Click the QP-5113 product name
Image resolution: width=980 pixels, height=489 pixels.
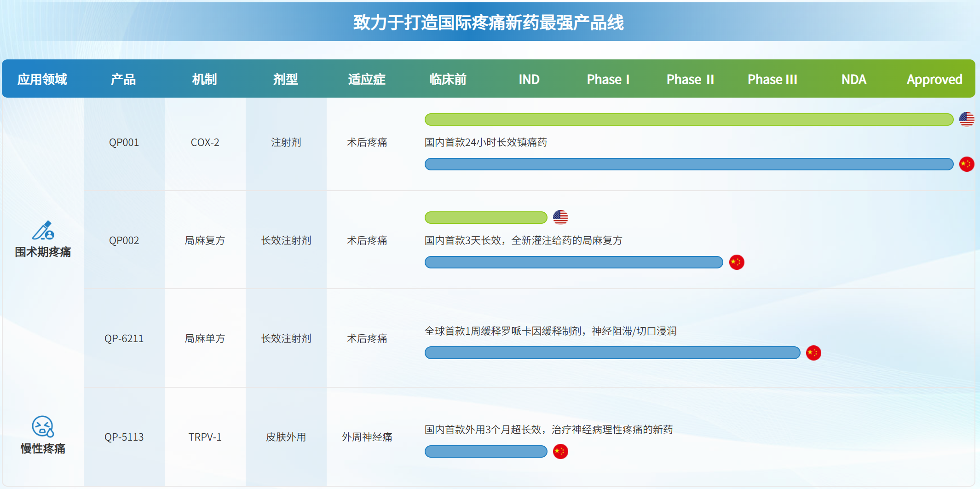click(124, 437)
